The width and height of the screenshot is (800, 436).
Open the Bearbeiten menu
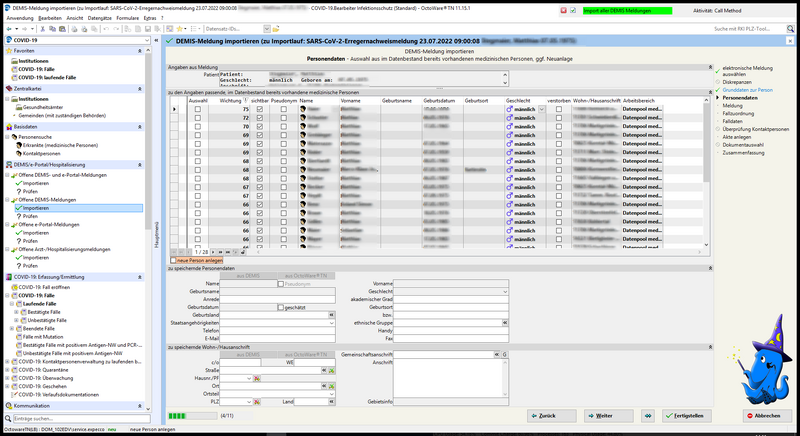click(x=51, y=18)
